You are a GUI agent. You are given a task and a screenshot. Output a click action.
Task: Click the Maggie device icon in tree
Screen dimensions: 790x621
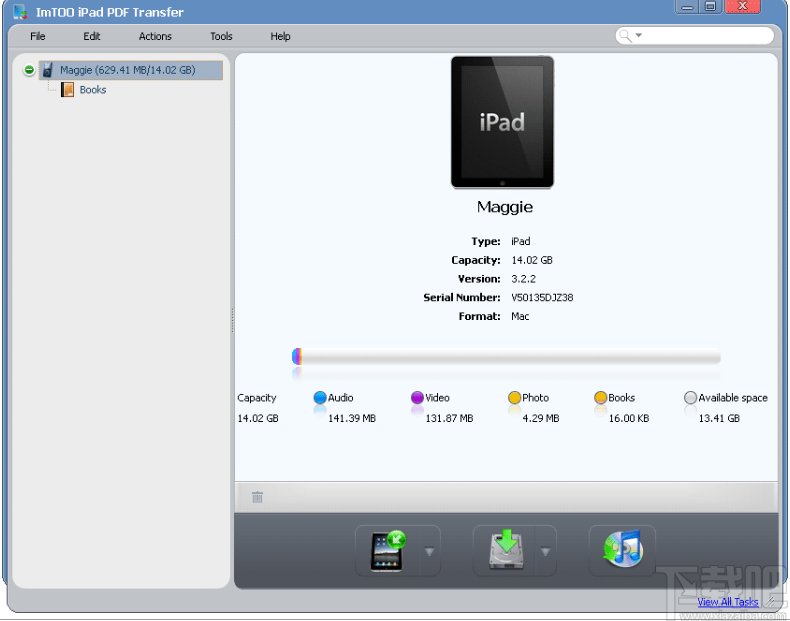pos(47,70)
